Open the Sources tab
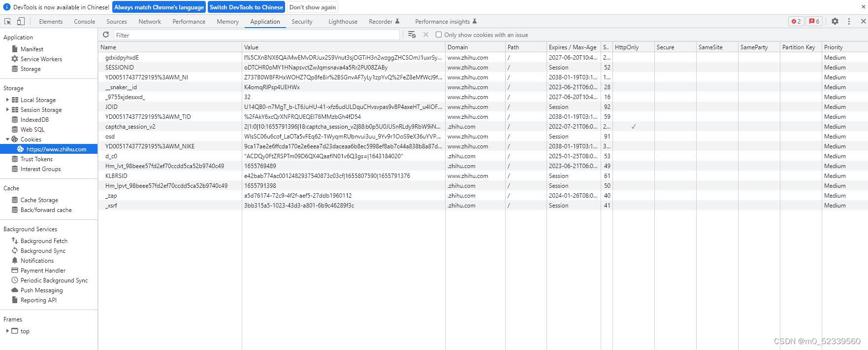Viewport: 868px width, 350px height. tap(117, 21)
